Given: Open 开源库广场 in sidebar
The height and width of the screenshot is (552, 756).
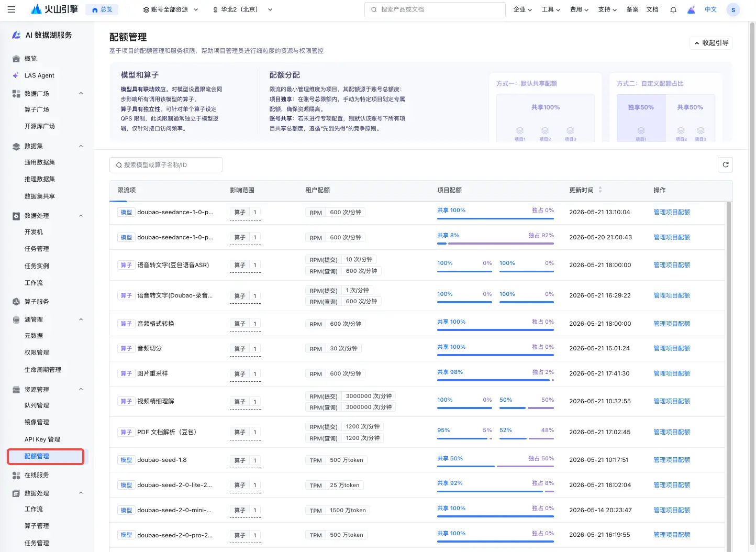Looking at the screenshot, I should click(x=40, y=126).
